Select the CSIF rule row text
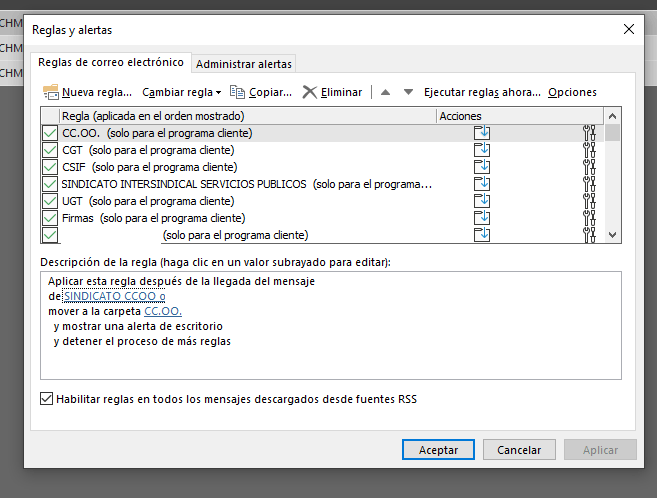The height and width of the screenshot is (498, 657). tap(150, 167)
